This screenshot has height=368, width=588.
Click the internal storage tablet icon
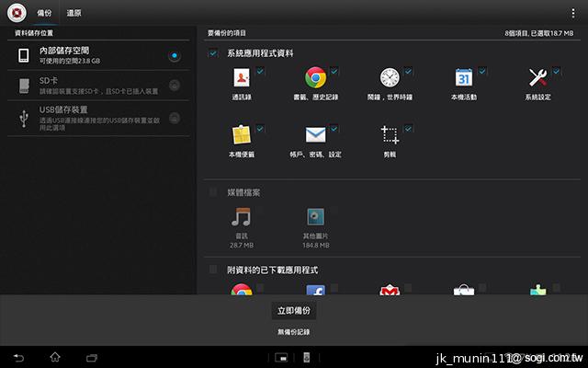(x=24, y=55)
